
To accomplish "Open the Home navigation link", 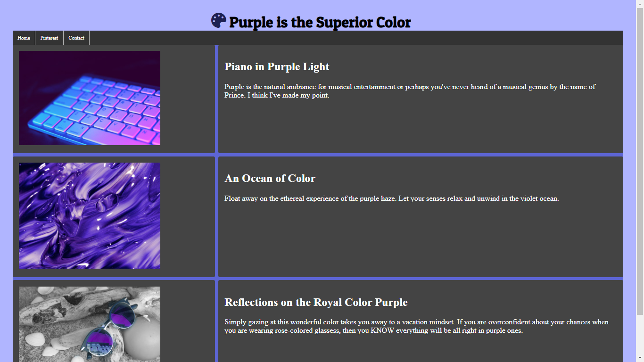I will click(24, 38).
